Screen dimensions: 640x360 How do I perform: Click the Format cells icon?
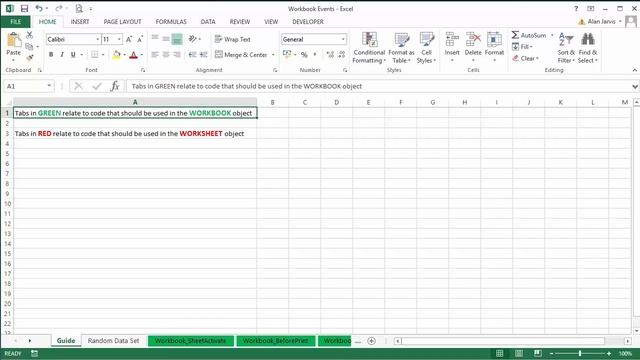(x=494, y=39)
